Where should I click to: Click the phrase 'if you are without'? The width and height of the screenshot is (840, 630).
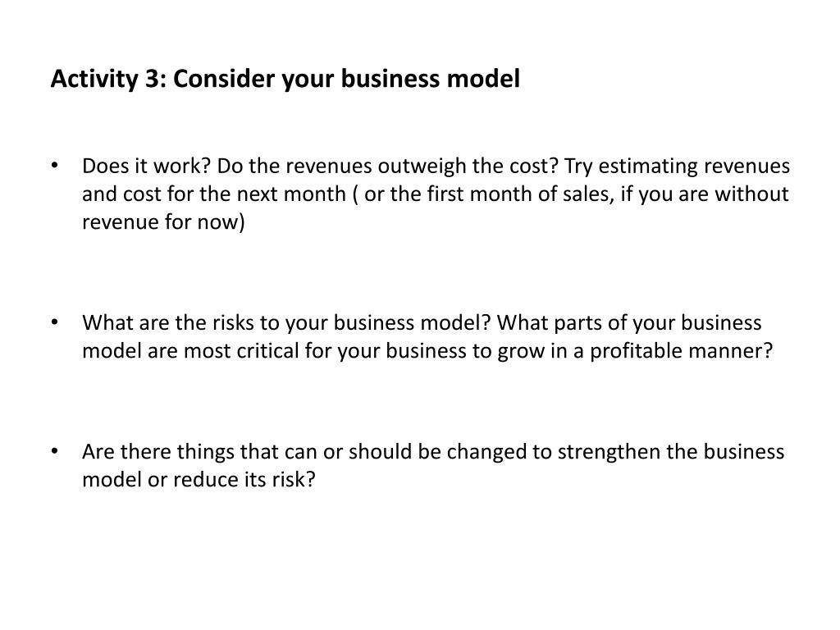705,194
